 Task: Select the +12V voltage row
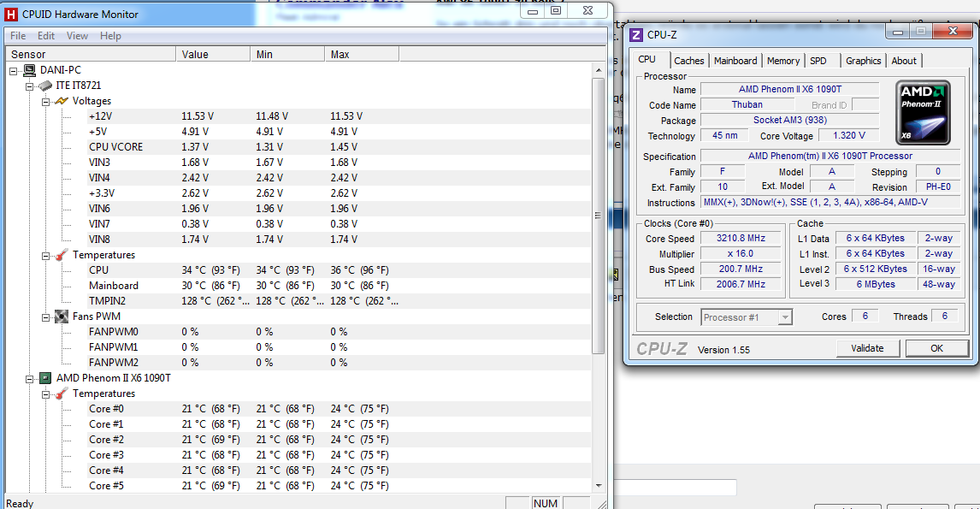pyautogui.click(x=339, y=116)
